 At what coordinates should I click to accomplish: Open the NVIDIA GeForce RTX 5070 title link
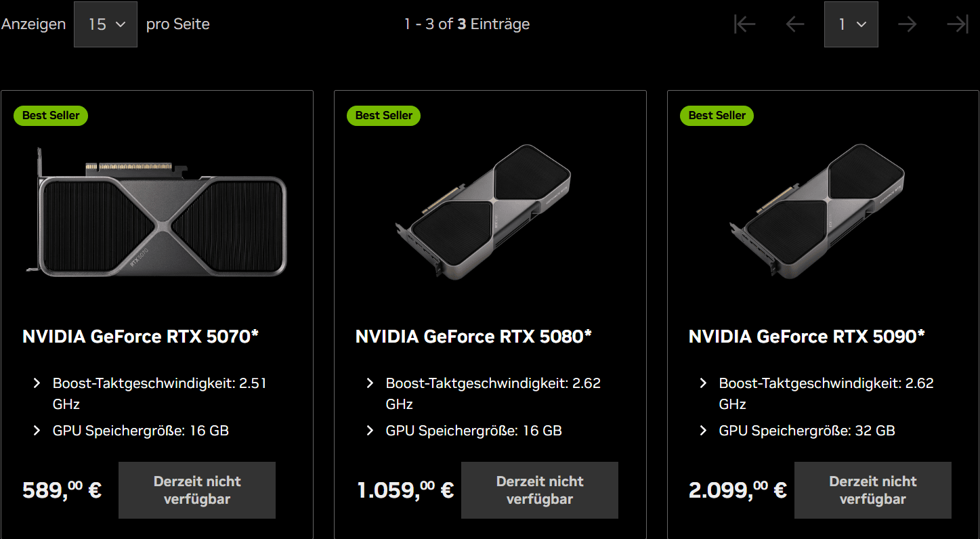[141, 337]
